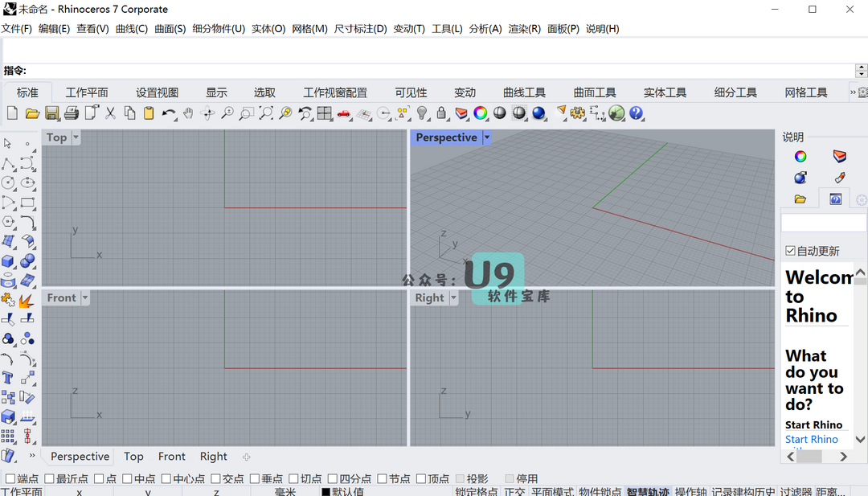Screen dimensions: 868x496
Task: Click the Paste clipboard icon
Action: 149,113
